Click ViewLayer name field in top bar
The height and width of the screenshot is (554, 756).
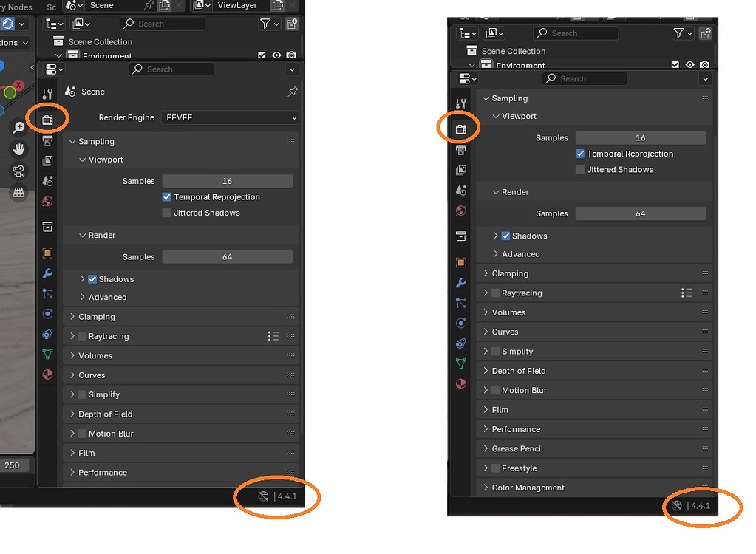point(236,5)
